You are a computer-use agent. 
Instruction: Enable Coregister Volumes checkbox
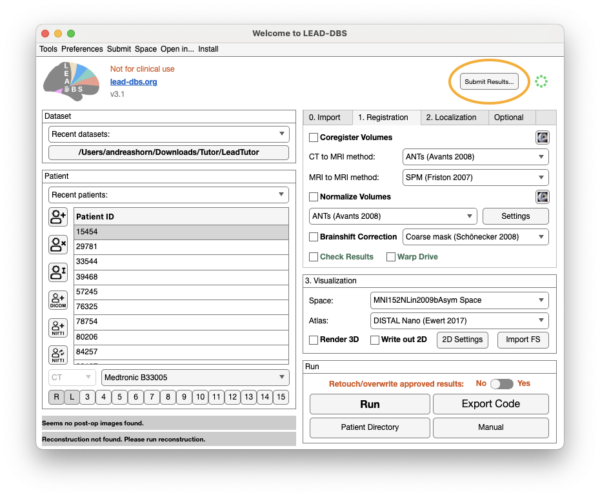313,137
